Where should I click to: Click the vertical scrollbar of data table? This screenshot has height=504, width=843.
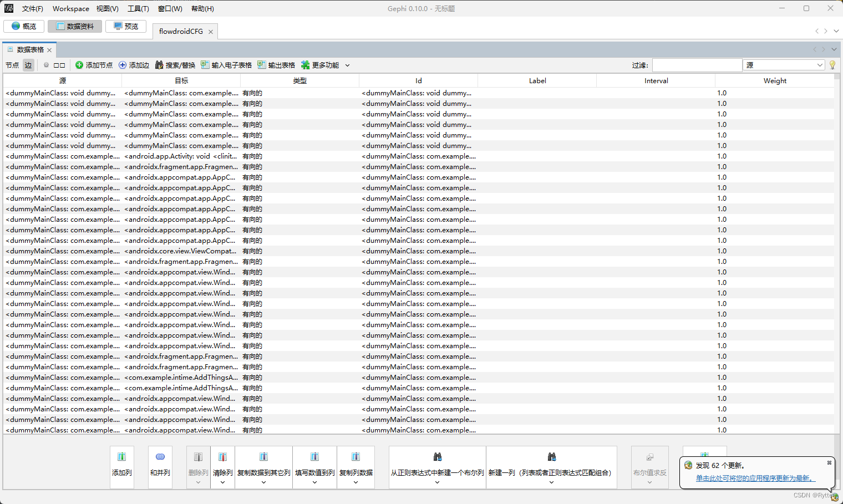pos(837,253)
